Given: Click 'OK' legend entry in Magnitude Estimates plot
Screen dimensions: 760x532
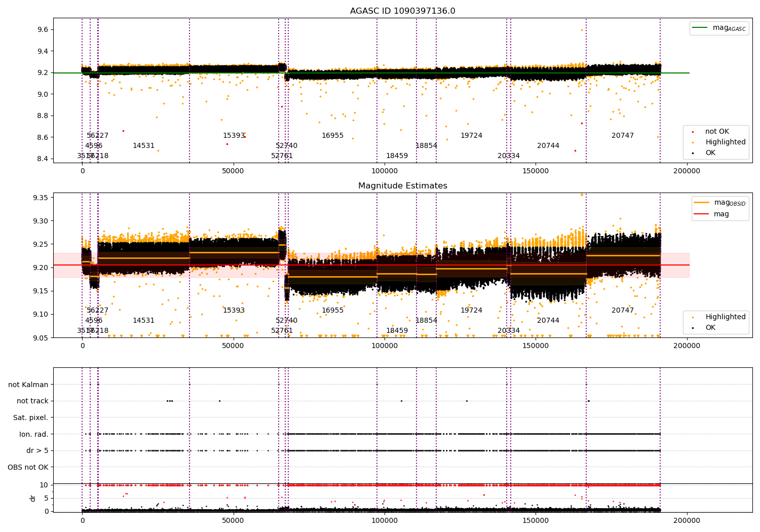Looking at the screenshot, I should [705, 328].
